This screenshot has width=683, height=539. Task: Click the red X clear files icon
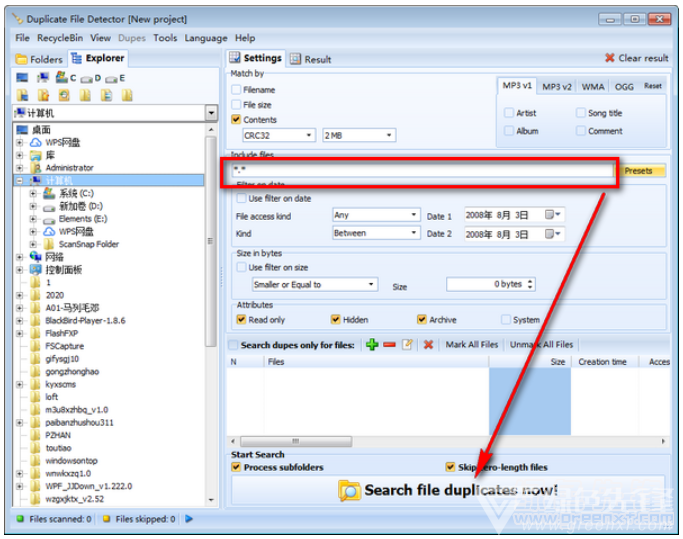pyautogui.click(x=428, y=345)
